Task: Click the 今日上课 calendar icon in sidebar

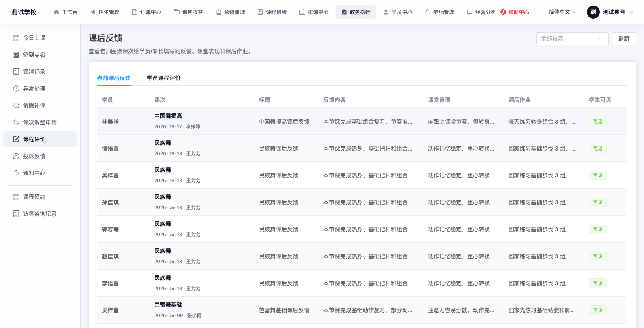Action: coord(16,38)
